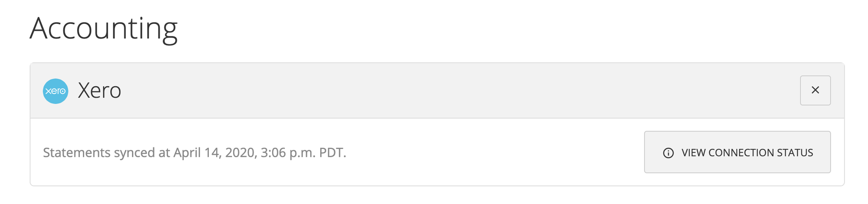The height and width of the screenshot is (204, 868).
Task: Tap the round Xero brand badge
Action: click(x=56, y=91)
